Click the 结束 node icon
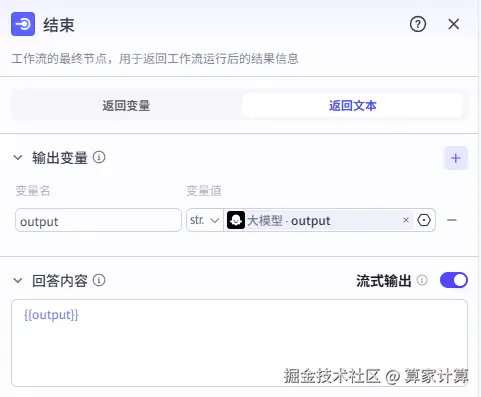 [x=23, y=24]
